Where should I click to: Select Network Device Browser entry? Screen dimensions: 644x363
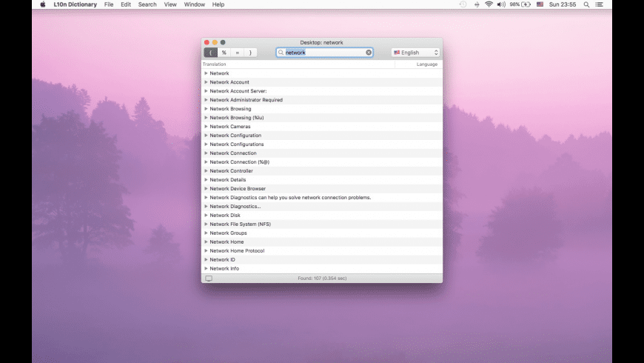238,189
